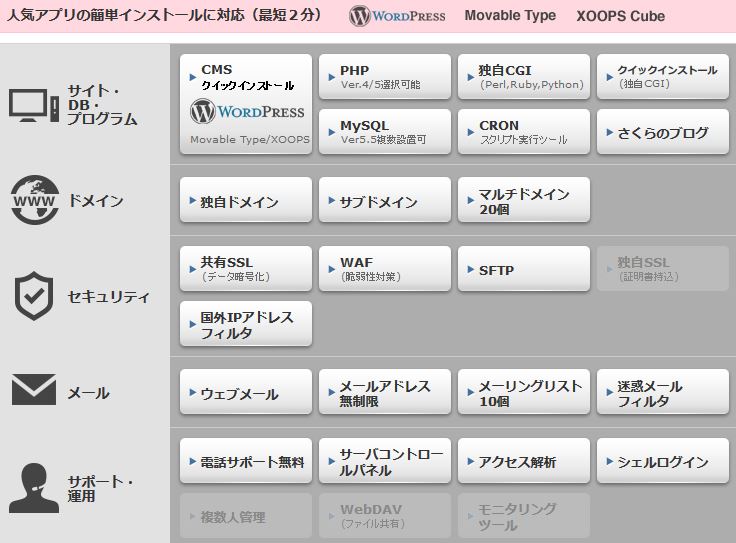Open the 共有SSL data encryption button

pyautogui.click(x=246, y=269)
